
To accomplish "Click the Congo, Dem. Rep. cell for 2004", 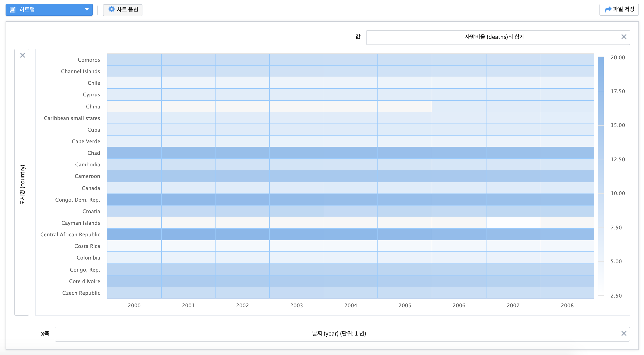I will point(351,200).
